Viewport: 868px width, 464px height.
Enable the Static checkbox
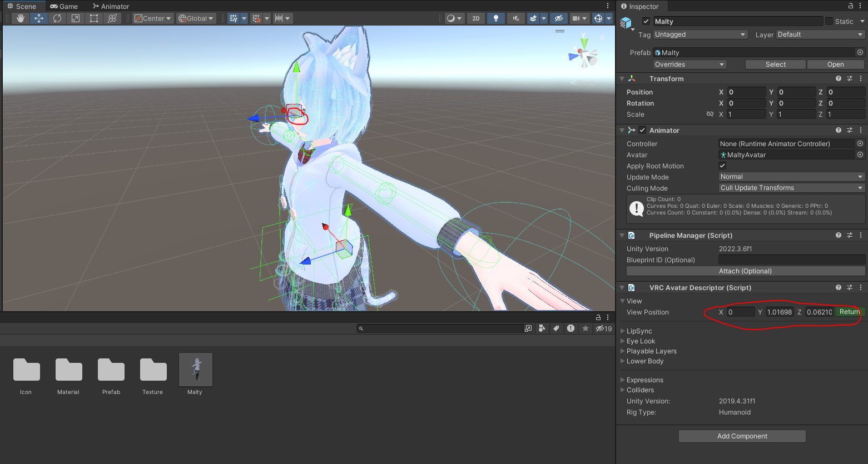click(829, 21)
